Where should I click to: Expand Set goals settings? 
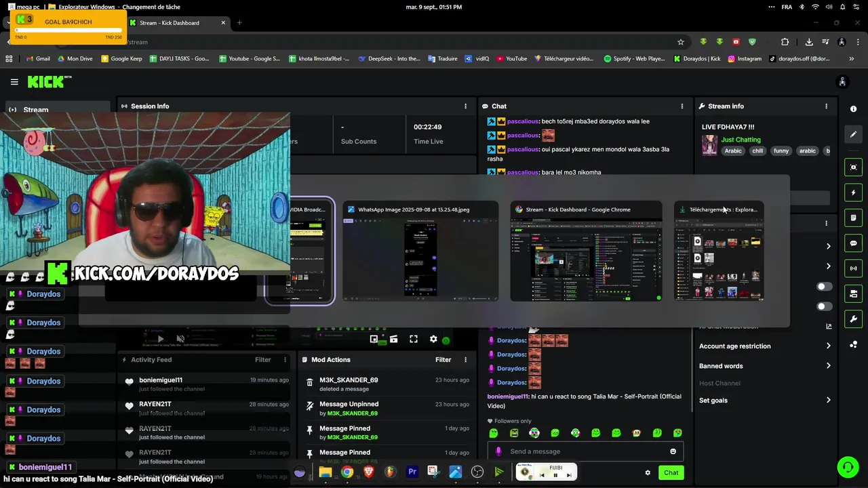pos(764,401)
